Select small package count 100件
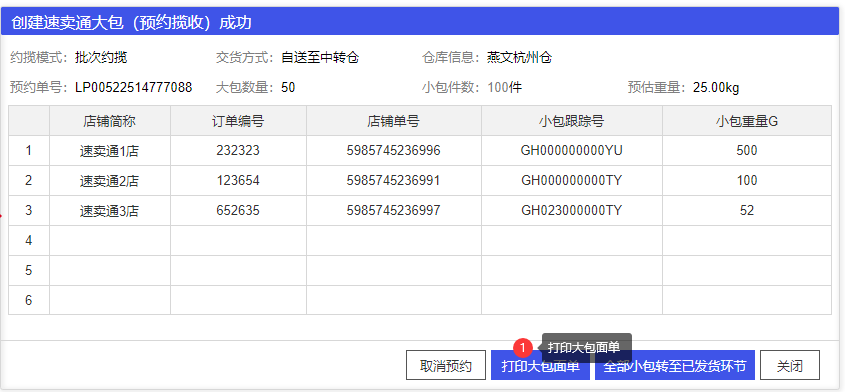Viewport: 845px width, 392px height. pyautogui.click(x=504, y=87)
